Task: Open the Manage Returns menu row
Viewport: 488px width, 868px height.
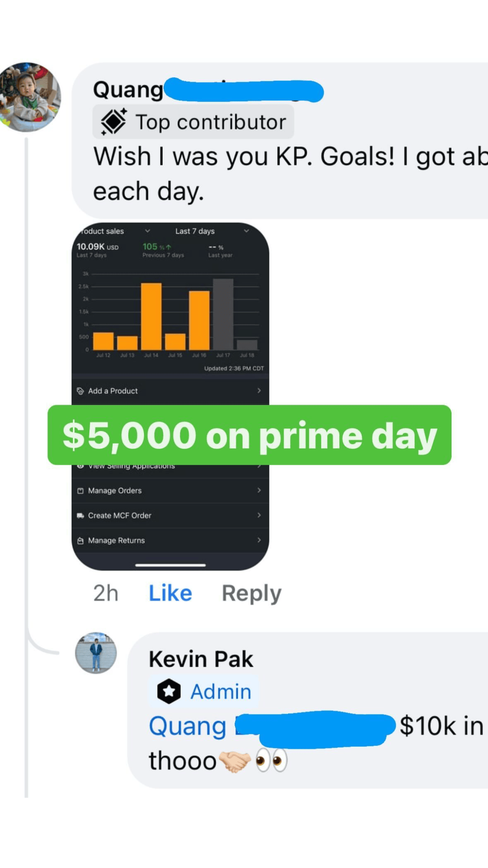Action: (x=169, y=541)
